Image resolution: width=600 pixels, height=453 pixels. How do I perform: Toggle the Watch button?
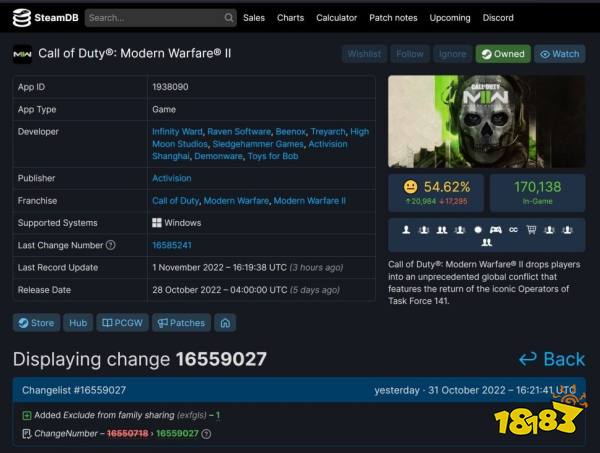[x=559, y=54]
